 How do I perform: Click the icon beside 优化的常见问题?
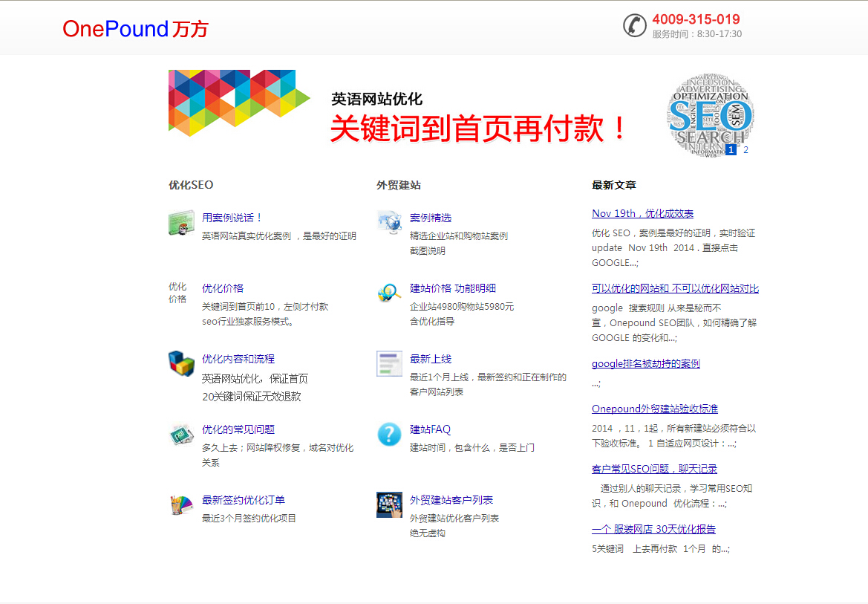(x=181, y=434)
